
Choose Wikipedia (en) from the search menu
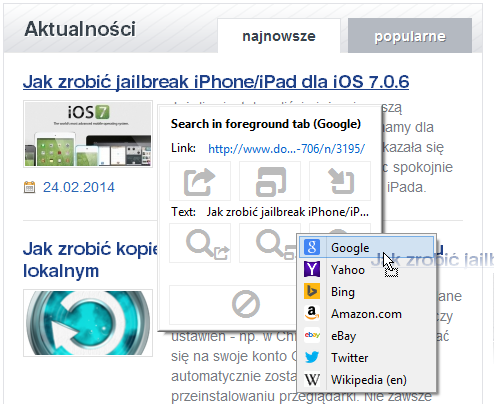point(367,379)
